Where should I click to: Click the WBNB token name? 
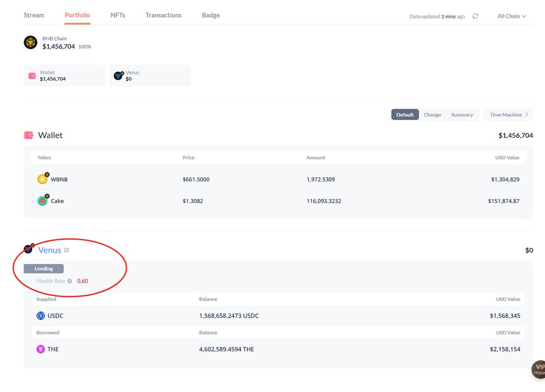[59, 180]
